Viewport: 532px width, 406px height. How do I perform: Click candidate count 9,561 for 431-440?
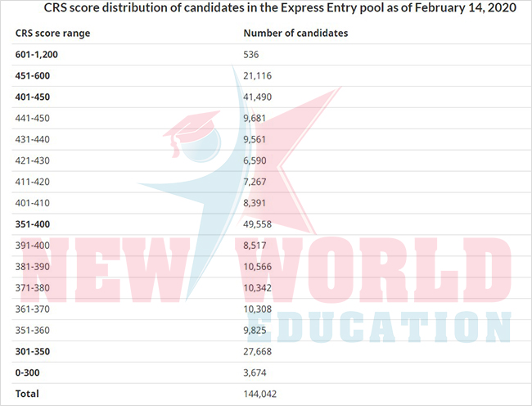pos(255,139)
